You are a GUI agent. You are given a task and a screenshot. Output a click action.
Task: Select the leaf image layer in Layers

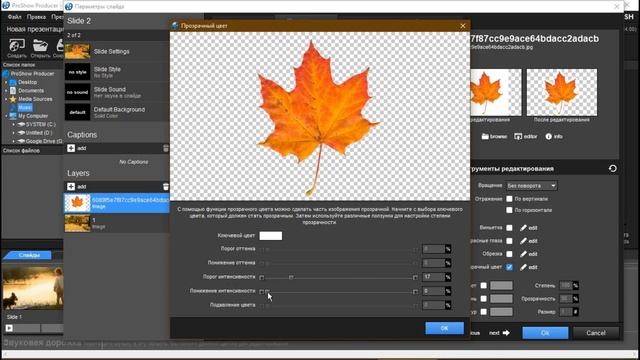click(117, 203)
